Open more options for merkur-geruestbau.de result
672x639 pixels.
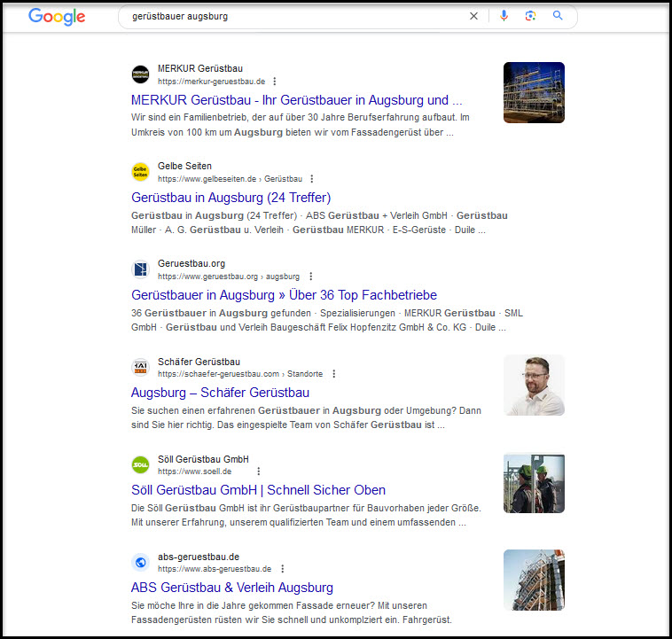point(275,82)
